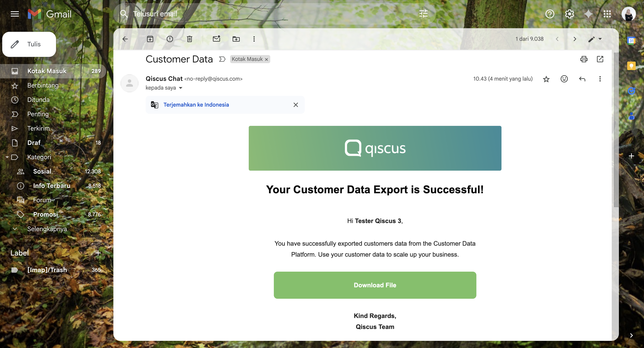Archive this email
644x348 pixels.
pyautogui.click(x=150, y=39)
